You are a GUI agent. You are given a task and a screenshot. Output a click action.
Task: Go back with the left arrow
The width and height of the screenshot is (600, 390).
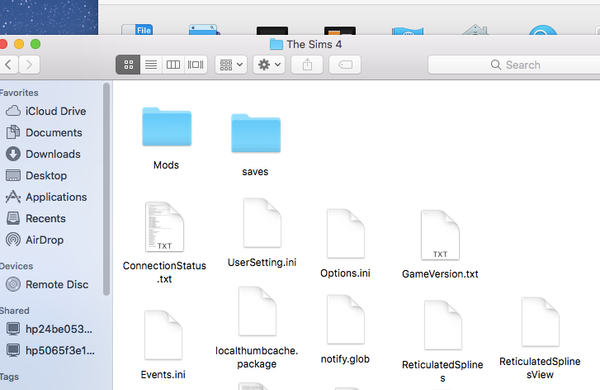tap(8, 65)
